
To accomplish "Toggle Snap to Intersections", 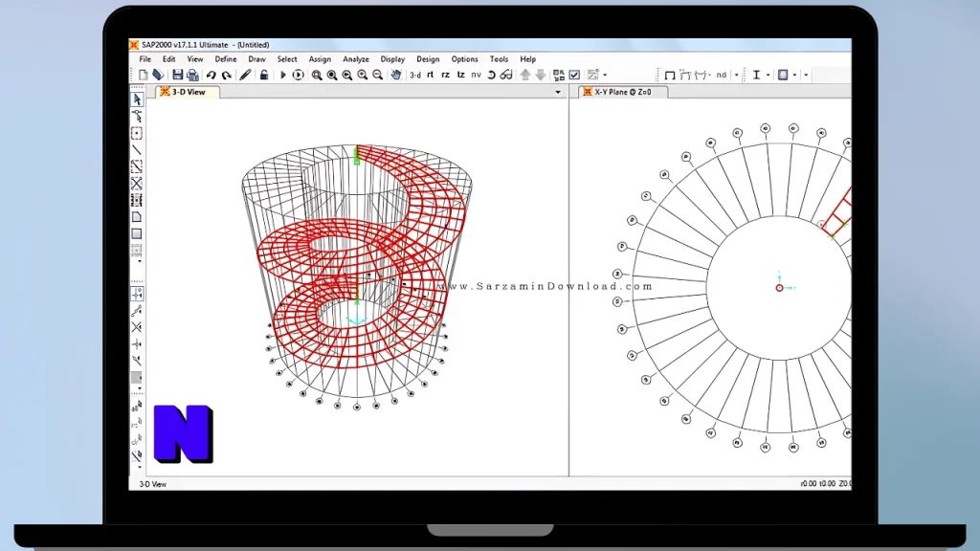I will pos(137,327).
